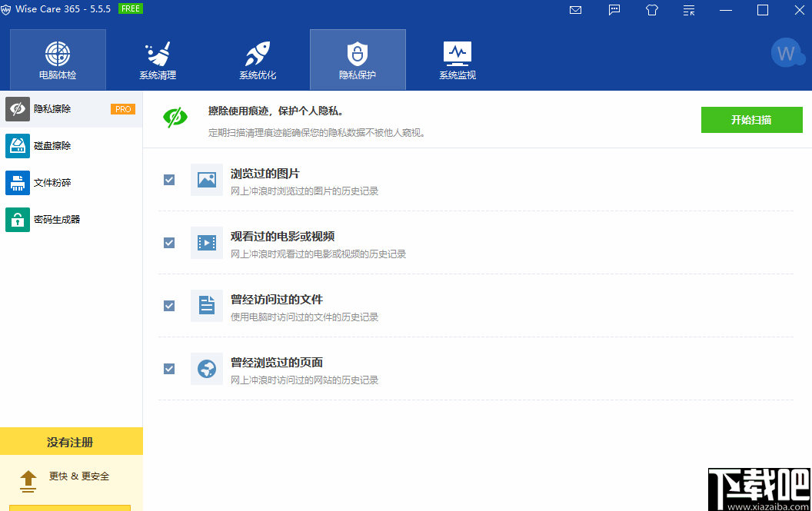The height and width of the screenshot is (511, 812).
Task: Click the globe icon for 曾经浏览过的页面
Action: [207, 369]
